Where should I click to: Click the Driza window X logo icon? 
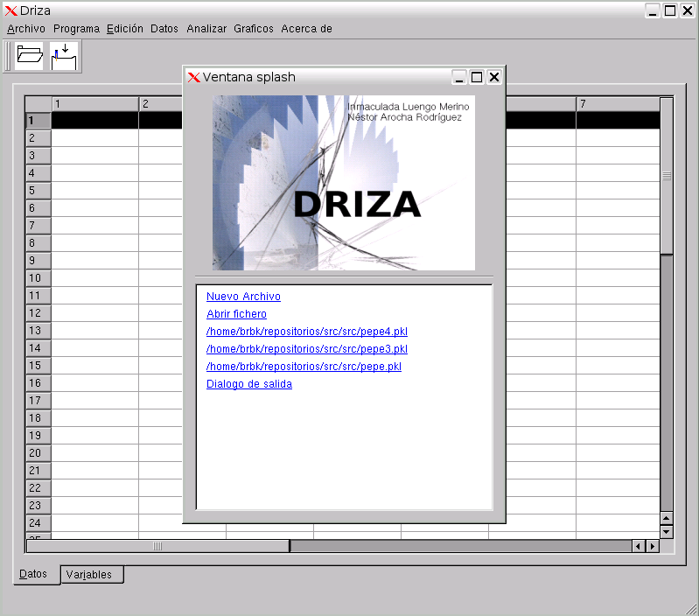click(10, 10)
